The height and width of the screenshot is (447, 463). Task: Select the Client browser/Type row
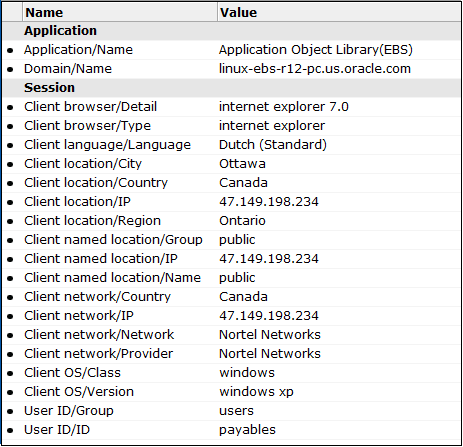tap(231, 126)
